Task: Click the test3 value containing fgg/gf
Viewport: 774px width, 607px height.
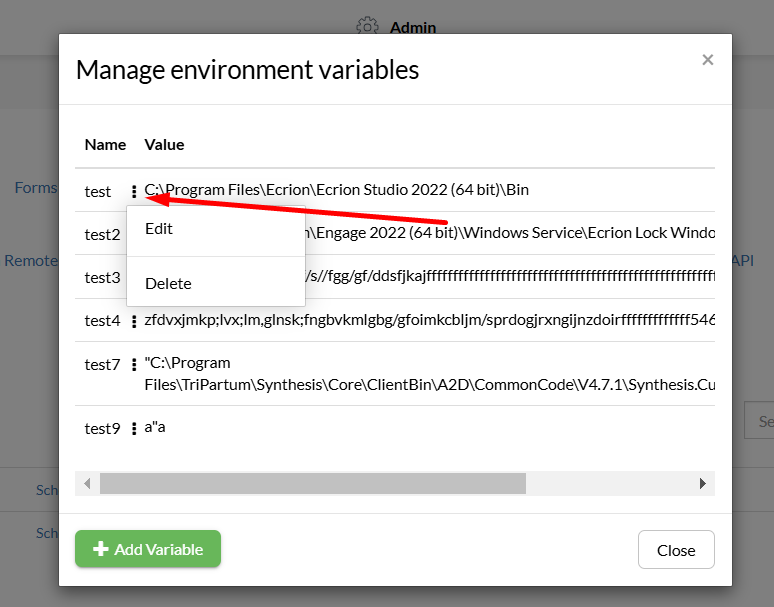Action: 510,276
